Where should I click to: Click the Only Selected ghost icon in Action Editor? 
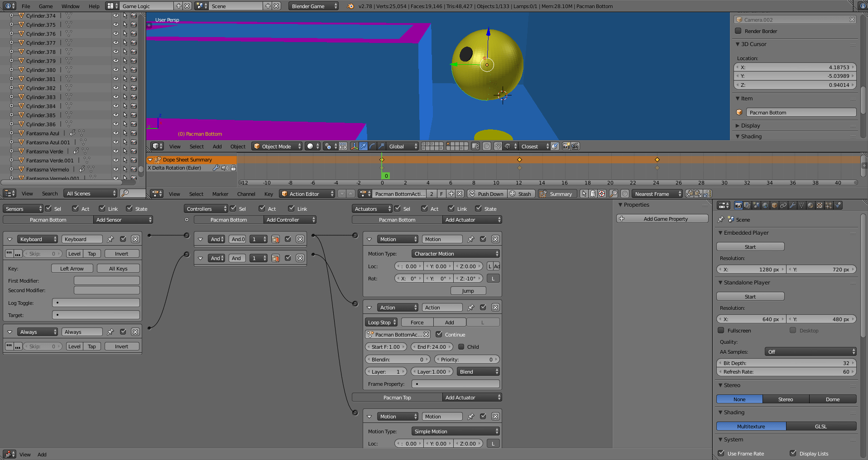593,194
